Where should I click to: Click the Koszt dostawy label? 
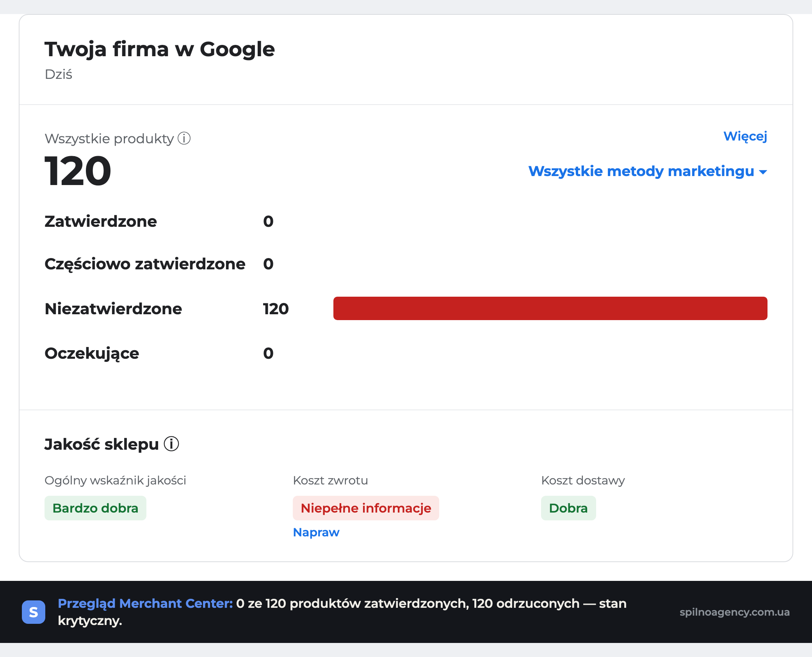583,480
